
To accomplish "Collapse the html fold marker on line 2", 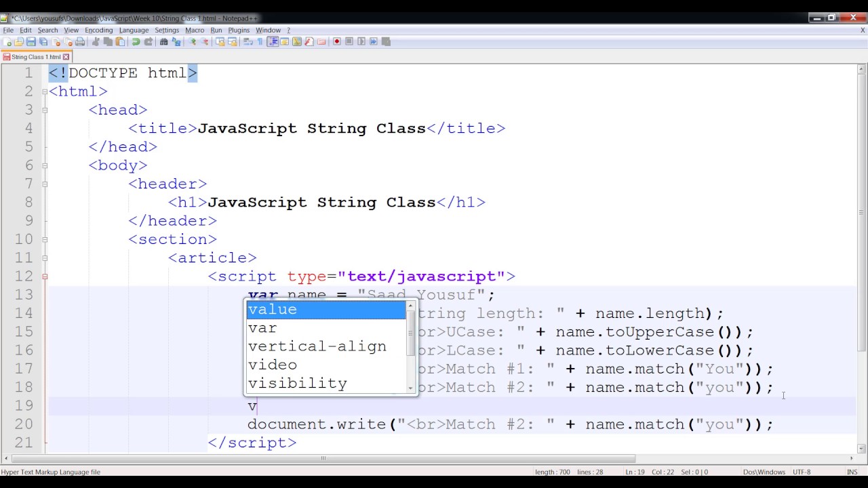I will (x=45, y=91).
